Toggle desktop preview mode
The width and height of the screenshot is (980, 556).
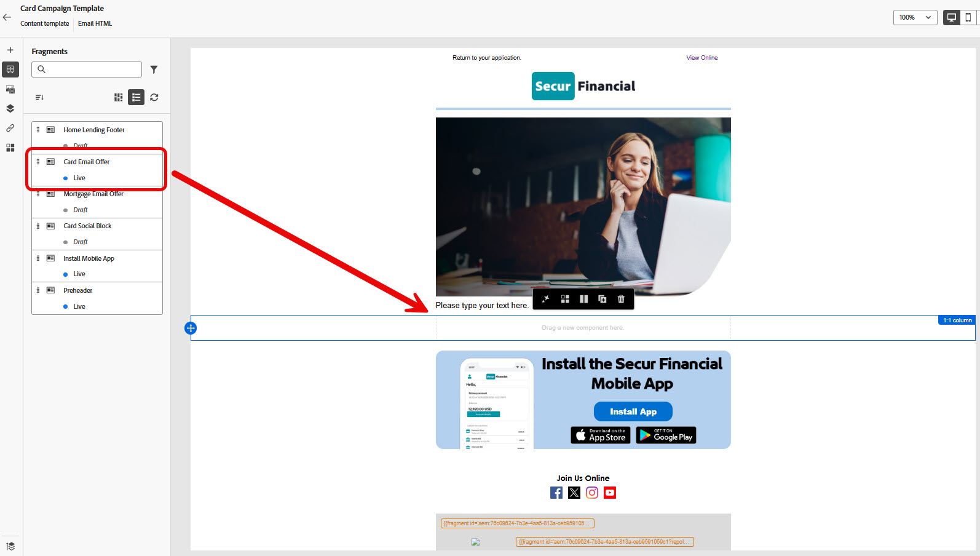[952, 17]
